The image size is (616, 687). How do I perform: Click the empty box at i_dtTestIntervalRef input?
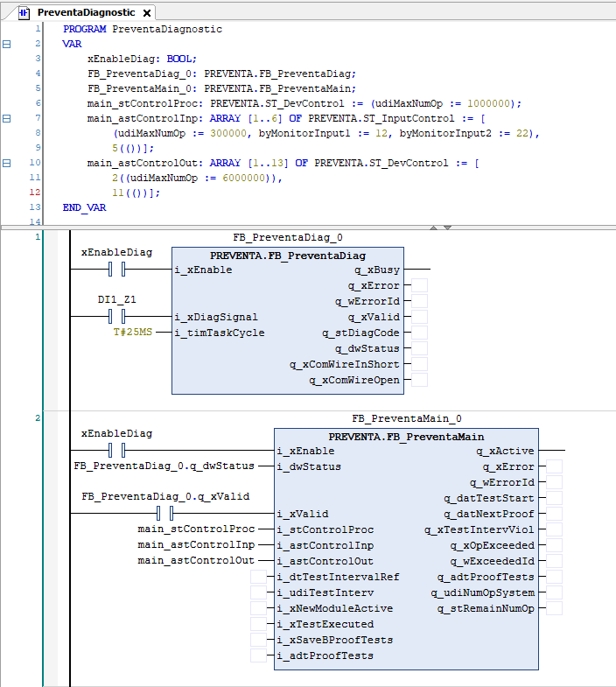[x=258, y=577]
